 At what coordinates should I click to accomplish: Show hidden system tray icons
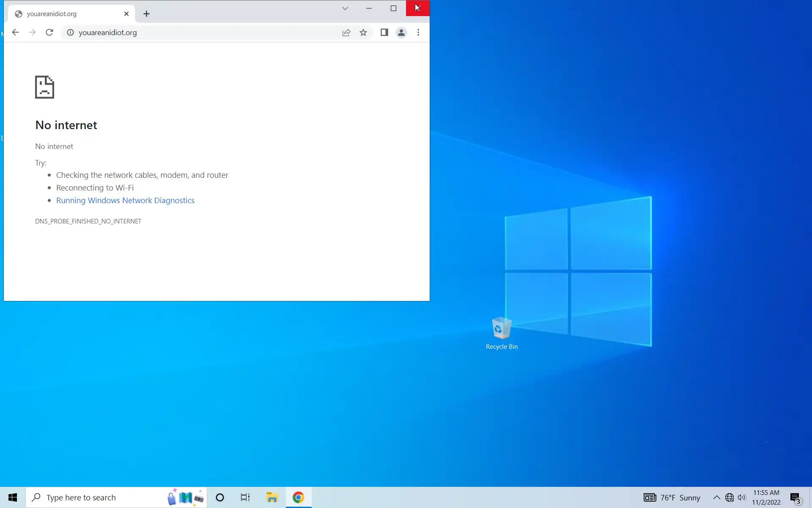(x=716, y=497)
